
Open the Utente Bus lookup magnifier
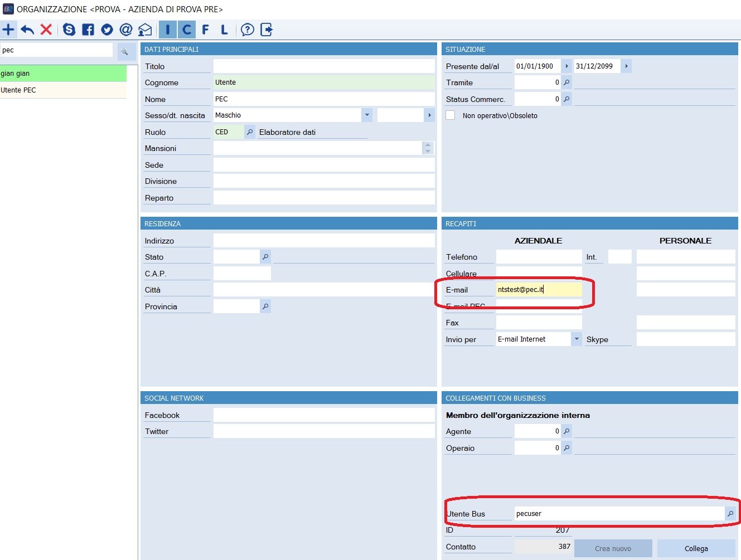tap(730, 514)
